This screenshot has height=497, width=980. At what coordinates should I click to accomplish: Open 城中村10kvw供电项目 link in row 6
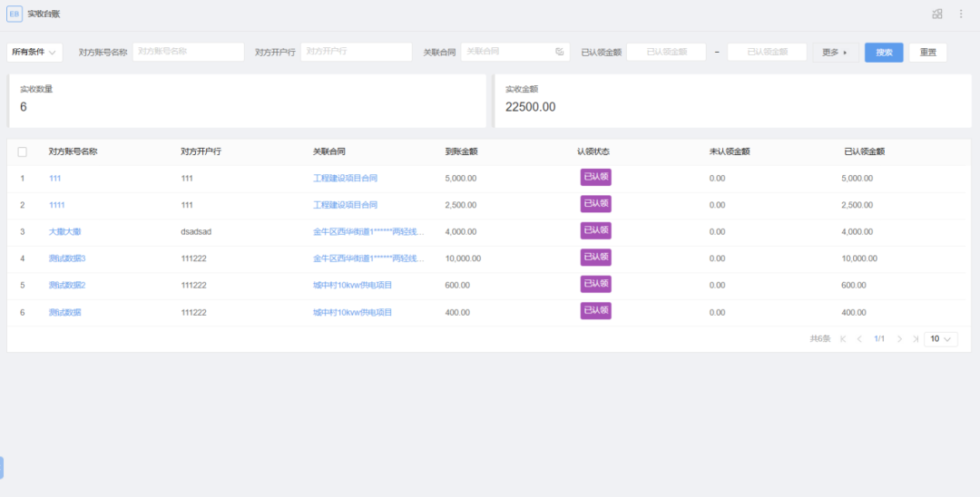click(352, 312)
